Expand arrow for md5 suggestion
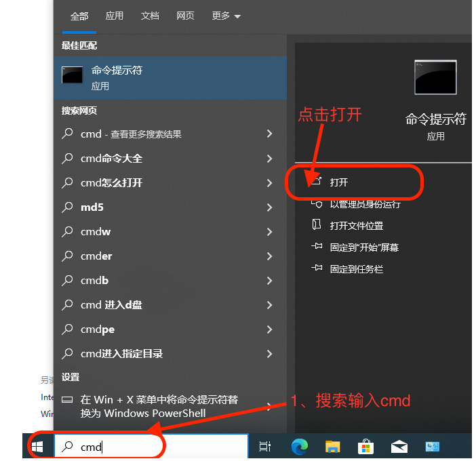This screenshot has width=476, height=461. pos(269,207)
